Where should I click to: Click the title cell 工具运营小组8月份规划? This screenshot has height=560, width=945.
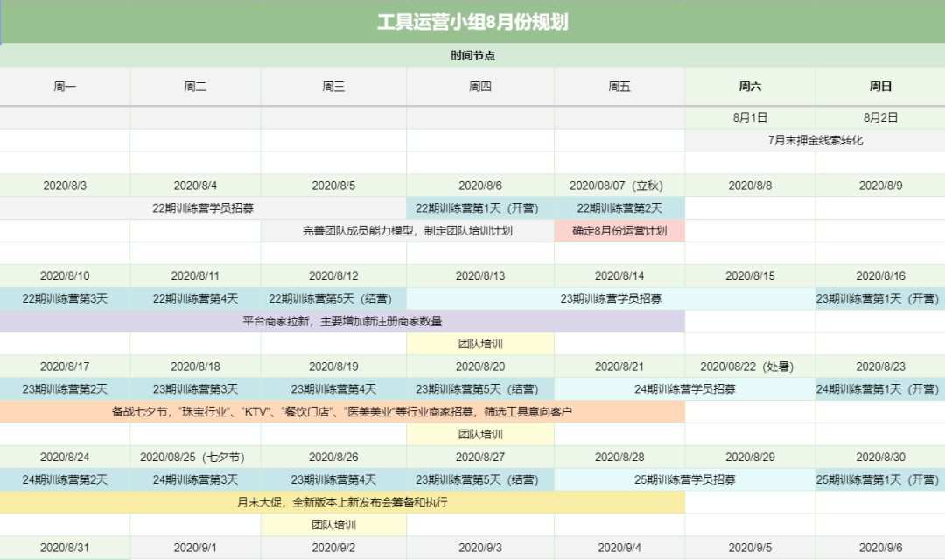[x=472, y=22]
